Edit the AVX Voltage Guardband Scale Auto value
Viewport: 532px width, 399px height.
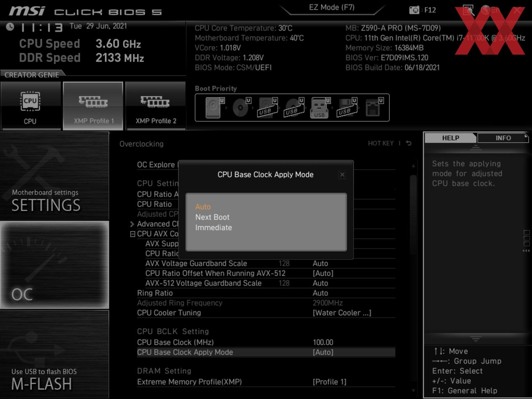click(320, 264)
